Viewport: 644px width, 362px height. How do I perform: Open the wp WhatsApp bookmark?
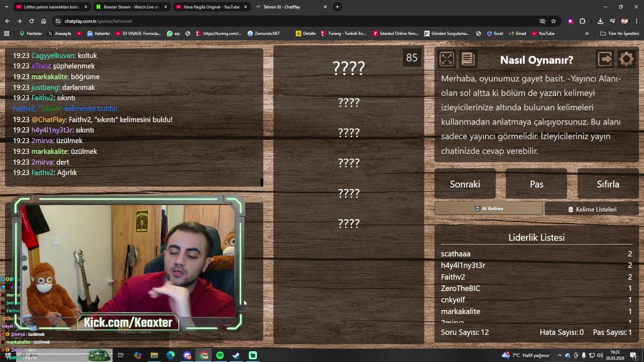coord(174,34)
